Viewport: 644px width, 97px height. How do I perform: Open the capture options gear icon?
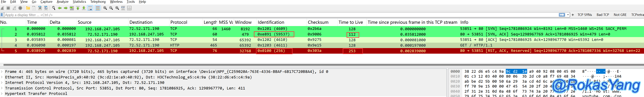20,8
